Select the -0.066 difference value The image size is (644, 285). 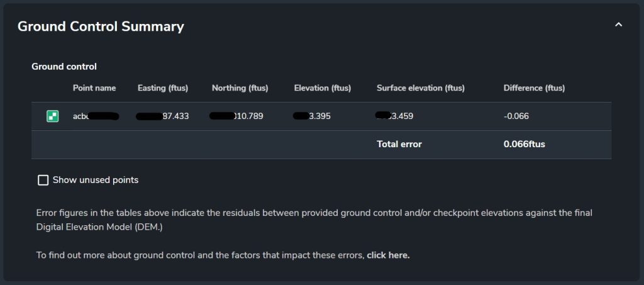(x=516, y=116)
